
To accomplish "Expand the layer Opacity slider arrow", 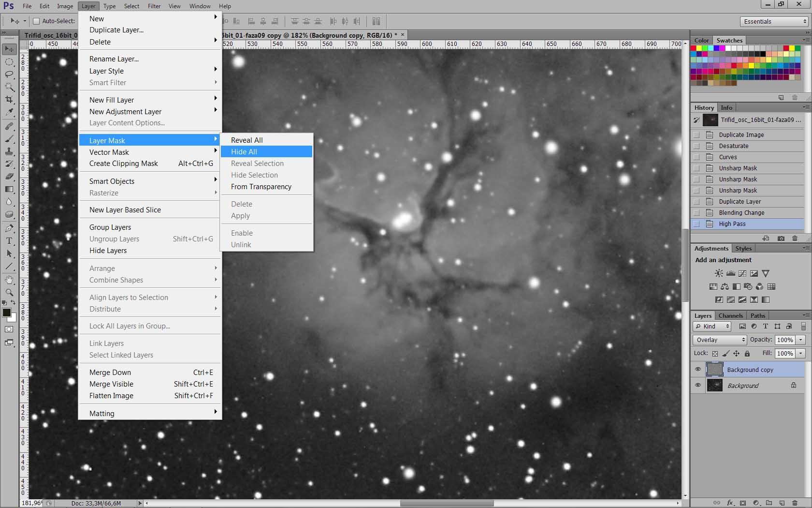I will tap(801, 340).
